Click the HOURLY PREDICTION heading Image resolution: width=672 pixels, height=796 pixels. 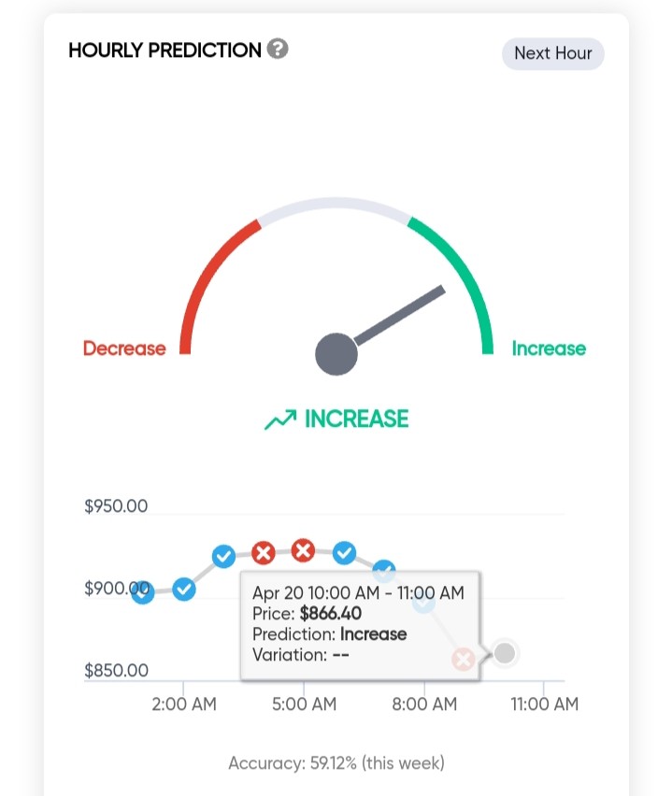coord(164,50)
